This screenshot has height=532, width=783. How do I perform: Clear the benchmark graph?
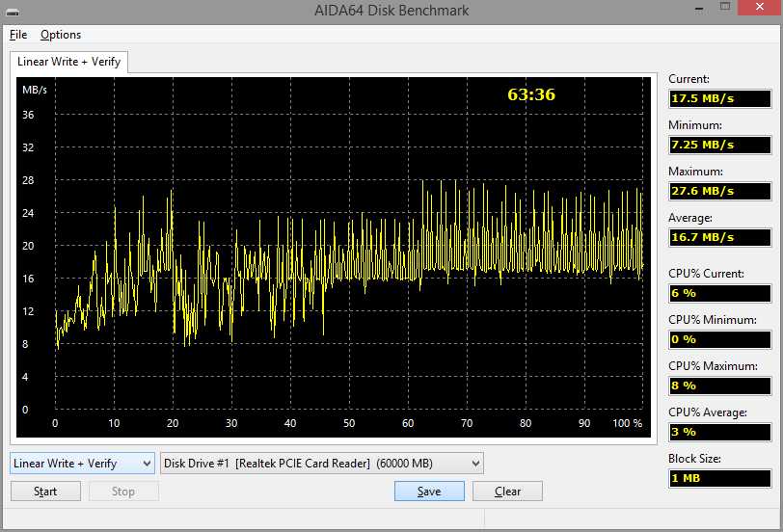(x=507, y=492)
